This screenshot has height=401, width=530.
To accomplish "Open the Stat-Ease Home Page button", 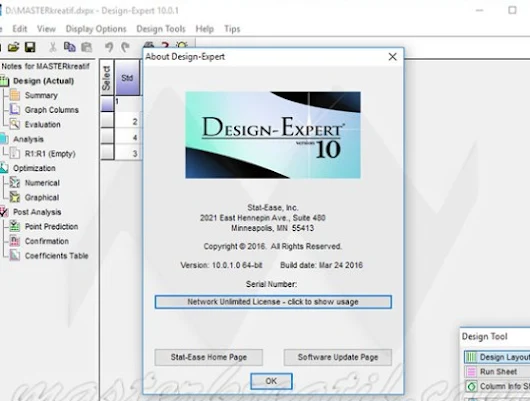I will [209, 357].
